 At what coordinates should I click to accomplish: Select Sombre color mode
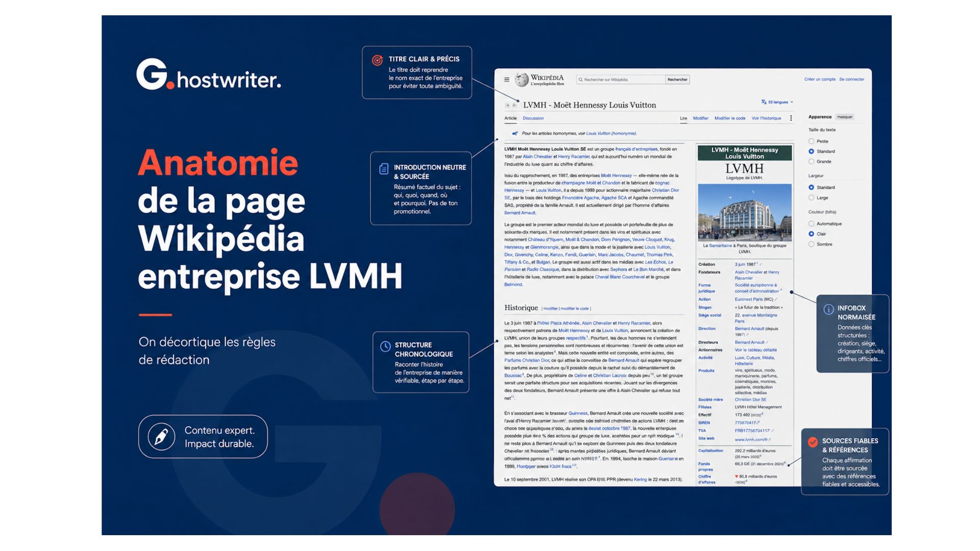[x=811, y=244]
